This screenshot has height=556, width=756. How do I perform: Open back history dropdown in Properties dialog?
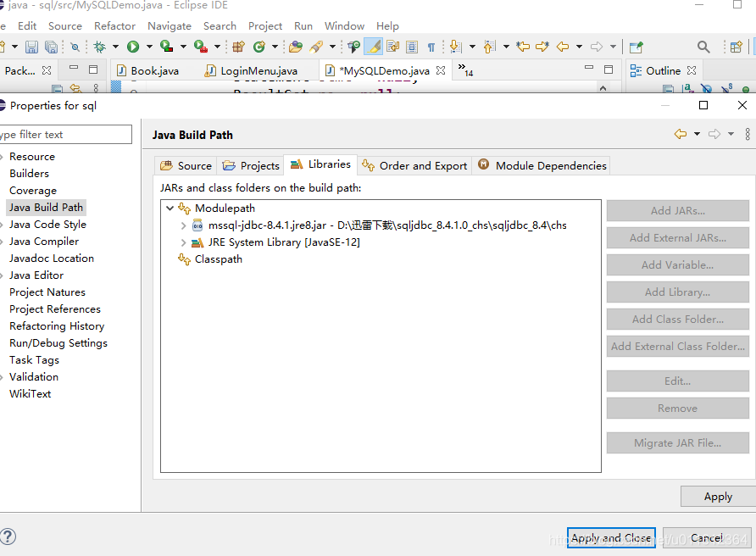point(698,134)
